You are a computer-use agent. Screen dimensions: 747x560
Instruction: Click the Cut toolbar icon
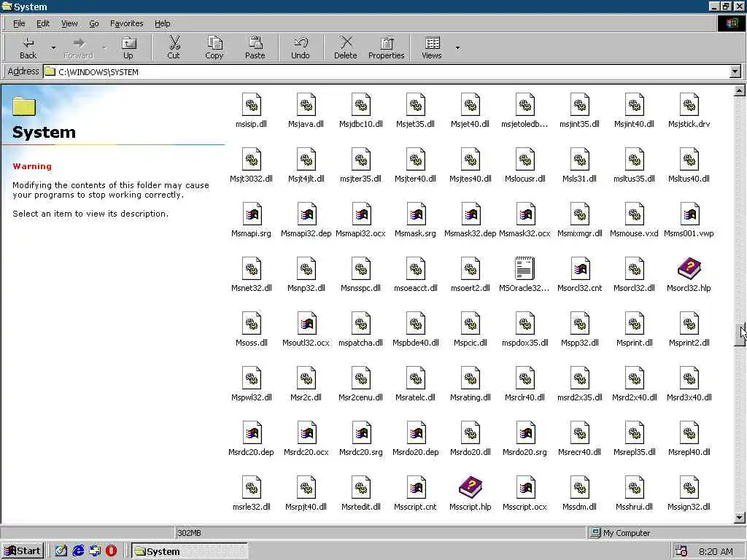[x=174, y=47]
